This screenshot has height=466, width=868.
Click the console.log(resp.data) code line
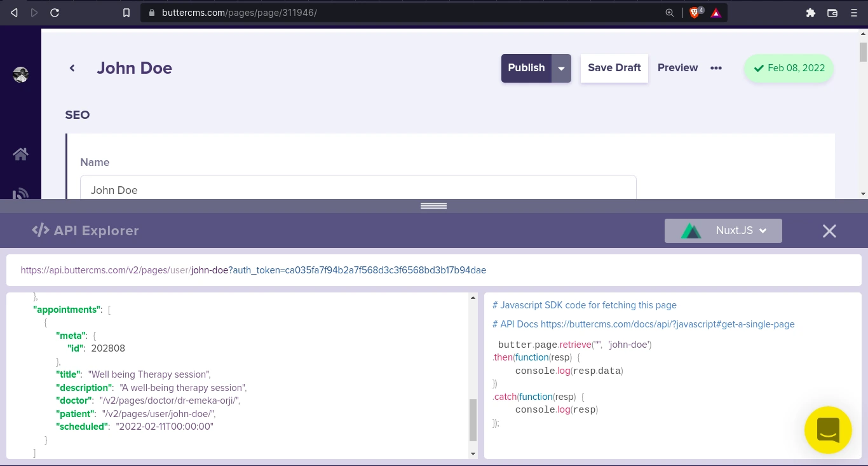pyautogui.click(x=569, y=371)
